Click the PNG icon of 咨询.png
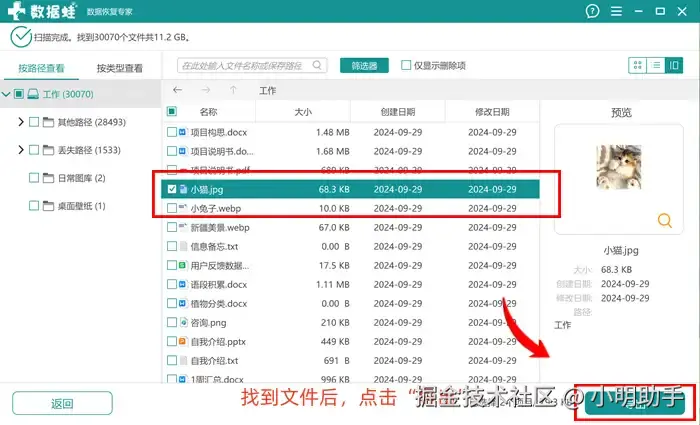 point(183,322)
